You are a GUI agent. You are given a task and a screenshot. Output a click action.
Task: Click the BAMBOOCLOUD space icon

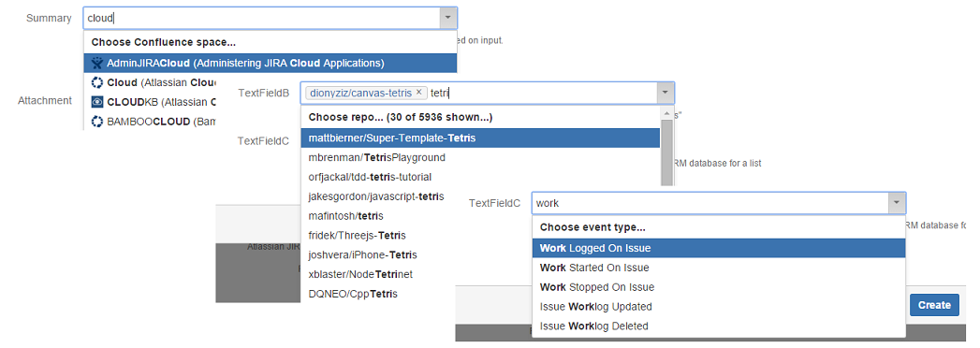point(96,121)
